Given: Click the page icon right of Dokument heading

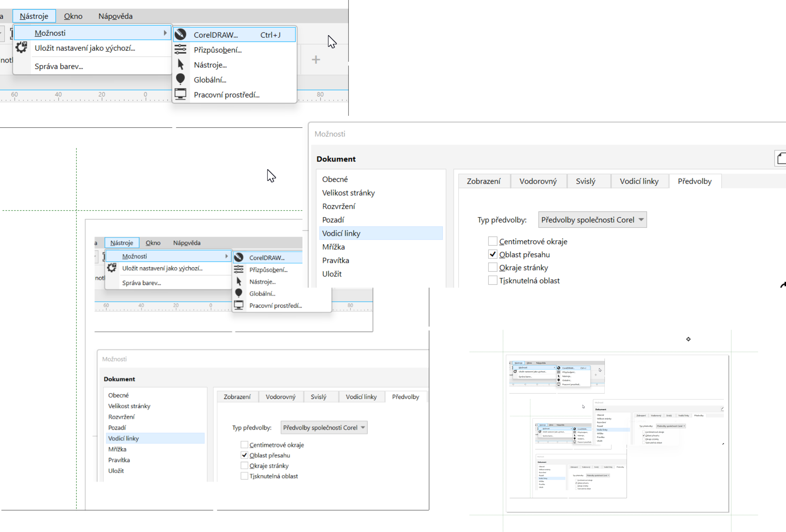Looking at the screenshot, I should [781, 158].
